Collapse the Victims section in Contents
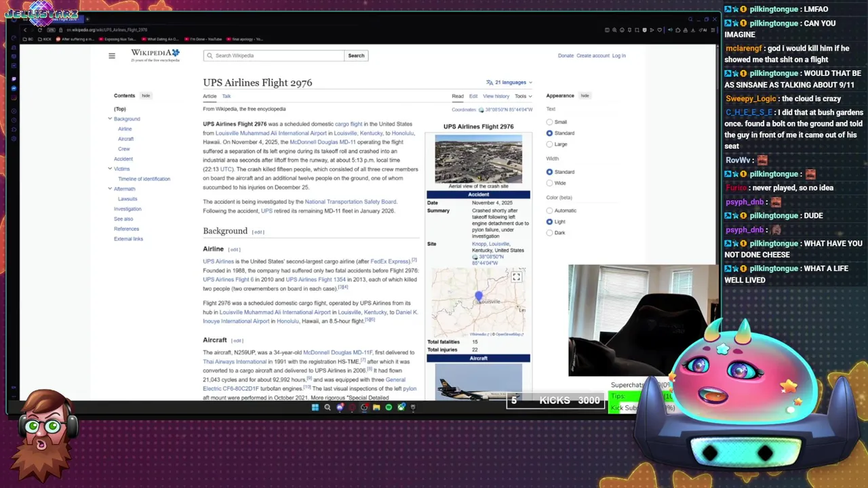The image size is (868, 488). (x=110, y=169)
